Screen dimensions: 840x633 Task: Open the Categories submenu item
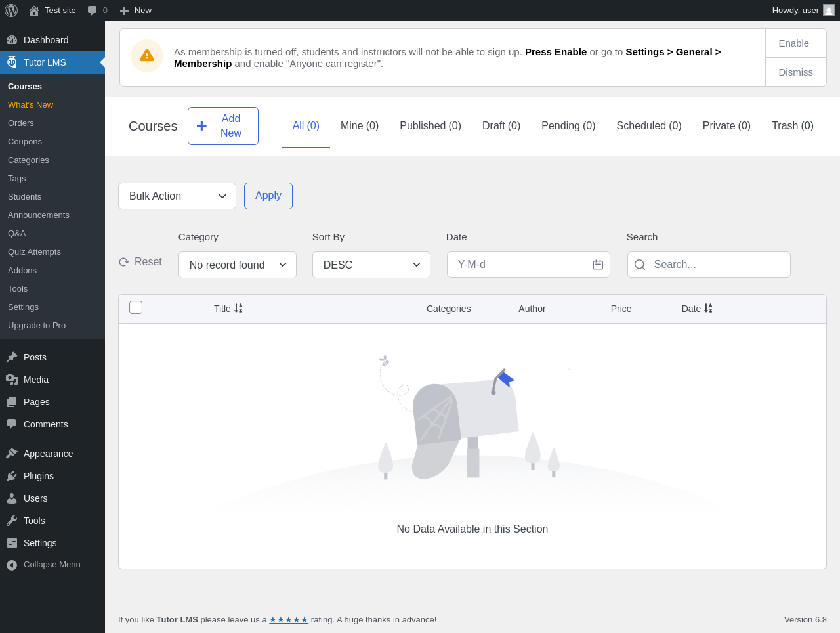click(x=28, y=160)
